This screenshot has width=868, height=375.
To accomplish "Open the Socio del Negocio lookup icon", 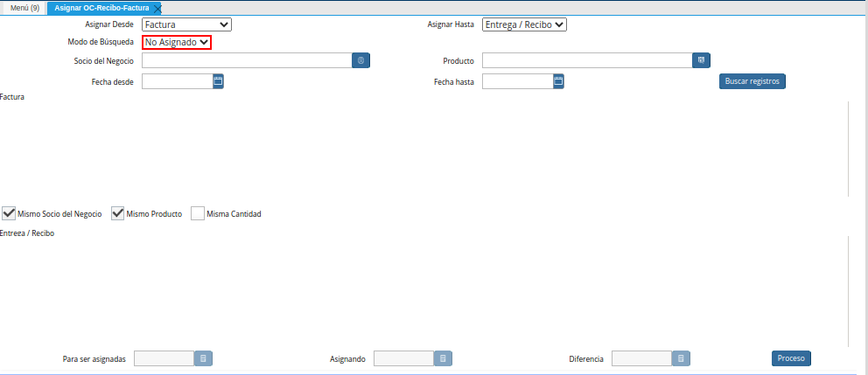I will [360, 60].
